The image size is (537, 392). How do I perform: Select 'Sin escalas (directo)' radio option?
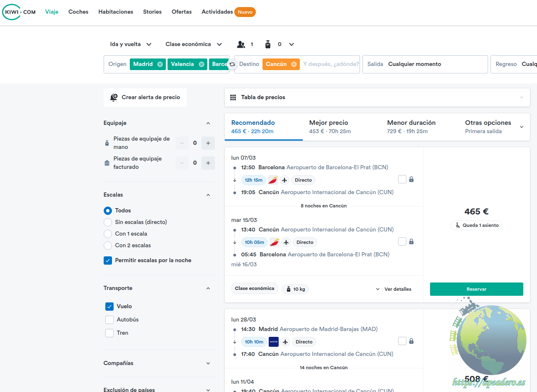tap(108, 222)
